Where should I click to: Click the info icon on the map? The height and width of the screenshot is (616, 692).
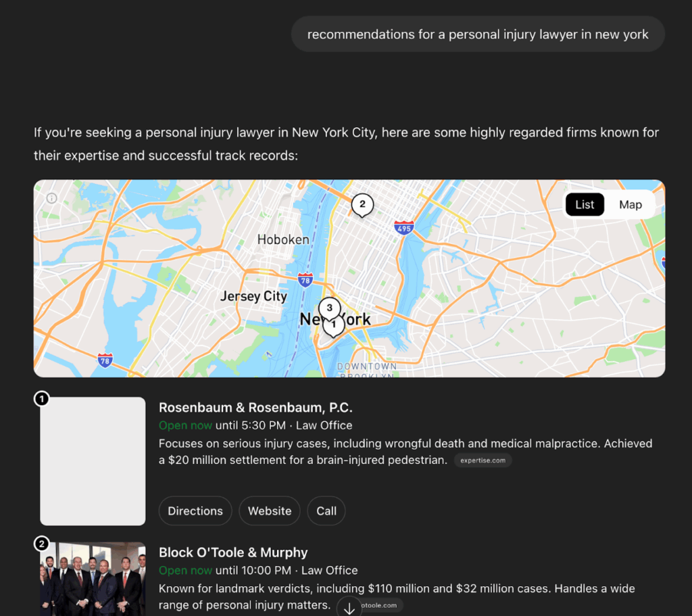click(x=52, y=198)
